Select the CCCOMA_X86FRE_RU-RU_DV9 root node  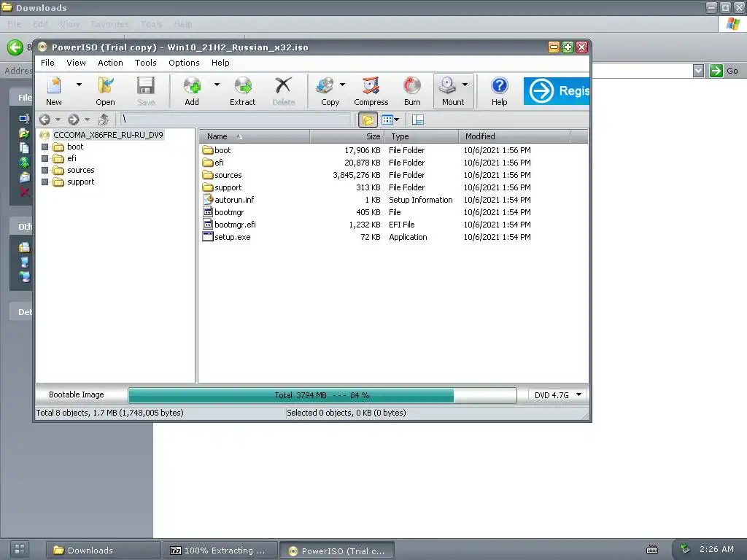click(108, 135)
